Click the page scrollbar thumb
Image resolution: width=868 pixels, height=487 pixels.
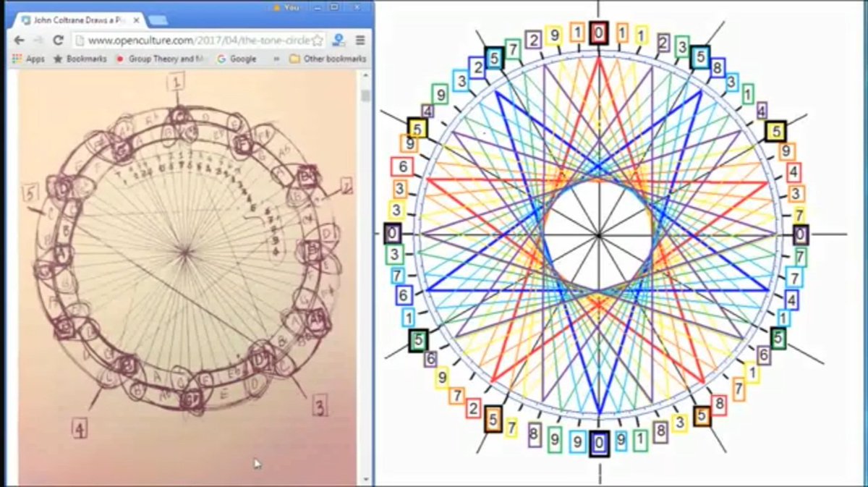365,95
